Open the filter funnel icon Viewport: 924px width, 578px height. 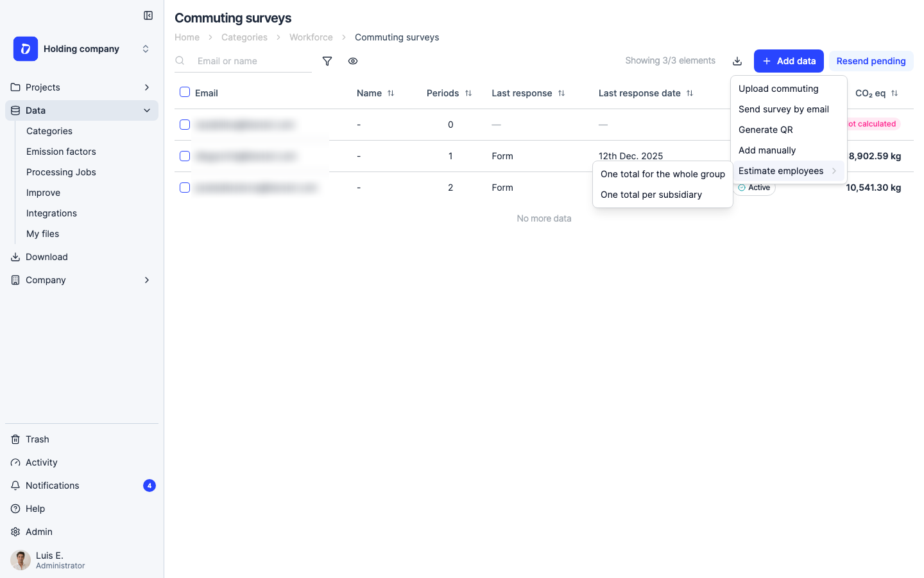[327, 61]
